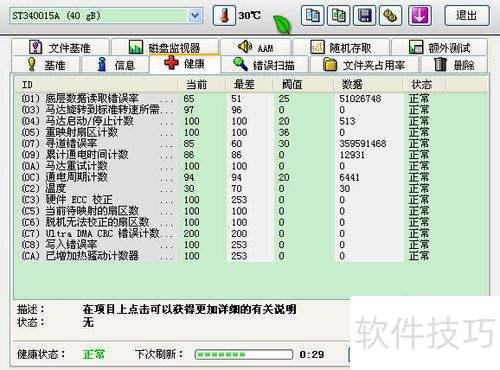Click the 退出 exit button

[x=467, y=15]
